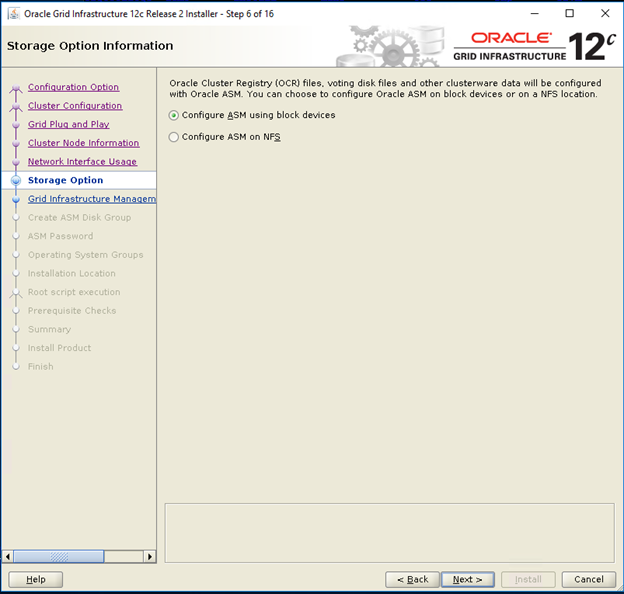The height and width of the screenshot is (594, 624).
Task: Close the installer window
Action: pos(605,14)
